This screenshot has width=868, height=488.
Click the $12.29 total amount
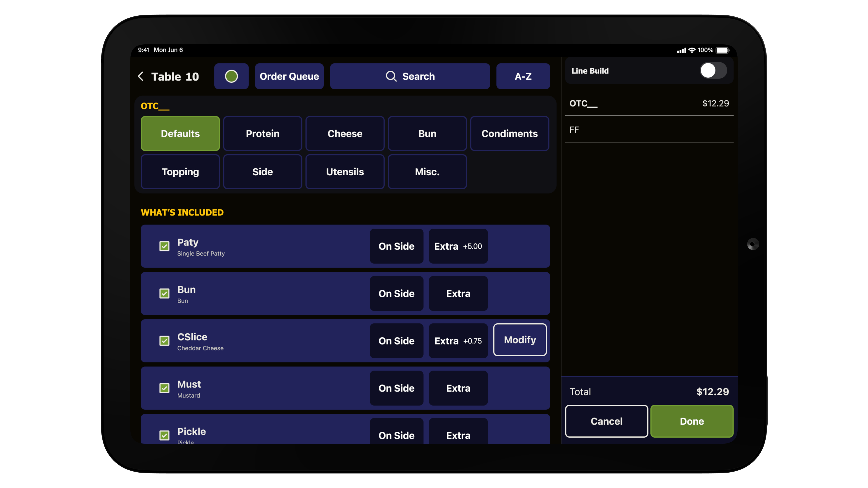click(712, 391)
